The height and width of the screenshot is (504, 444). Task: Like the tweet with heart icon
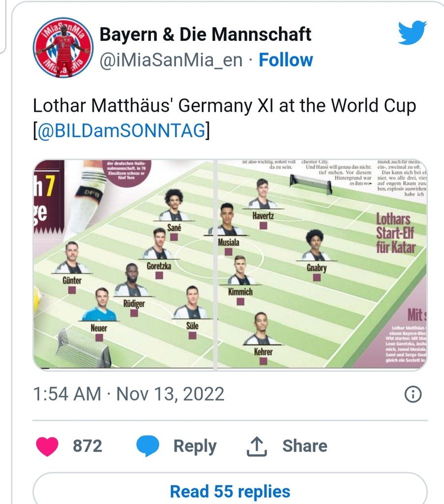coord(47,446)
